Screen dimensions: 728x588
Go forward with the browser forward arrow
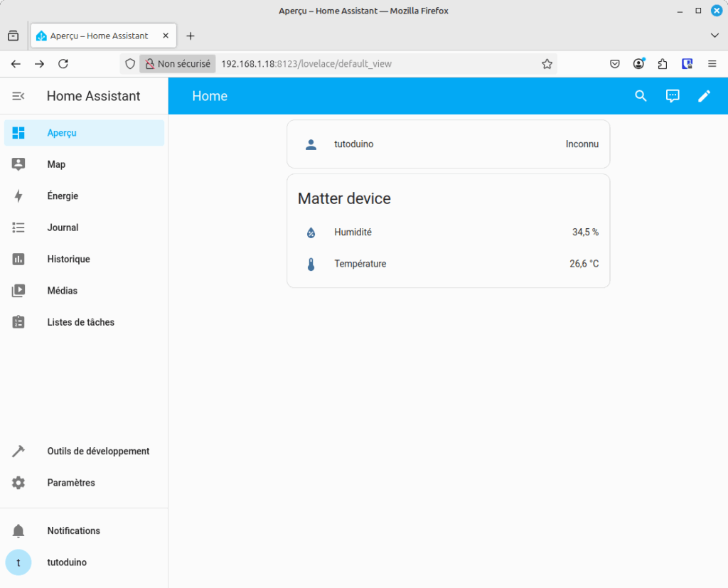click(x=40, y=64)
